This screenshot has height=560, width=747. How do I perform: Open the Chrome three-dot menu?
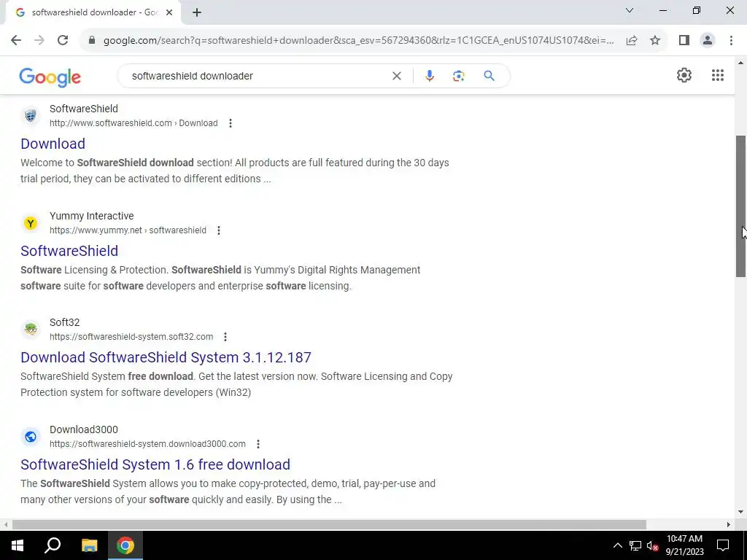[731, 41]
